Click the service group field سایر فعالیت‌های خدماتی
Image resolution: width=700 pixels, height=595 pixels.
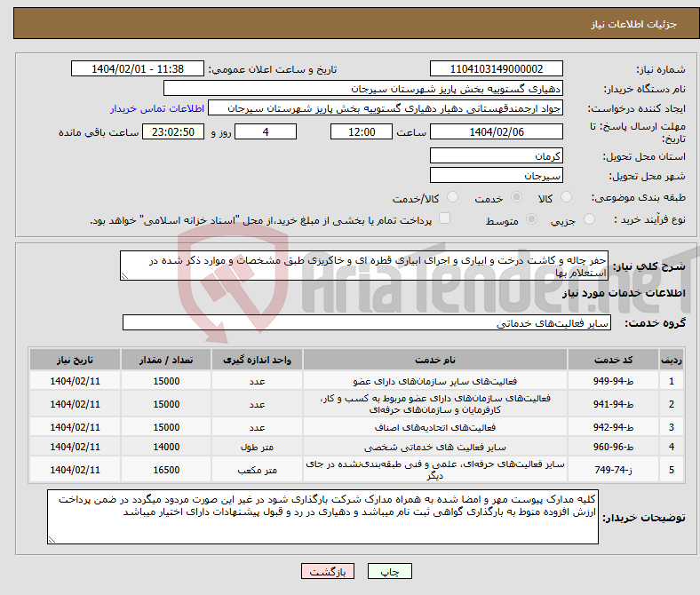click(x=367, y=322)
